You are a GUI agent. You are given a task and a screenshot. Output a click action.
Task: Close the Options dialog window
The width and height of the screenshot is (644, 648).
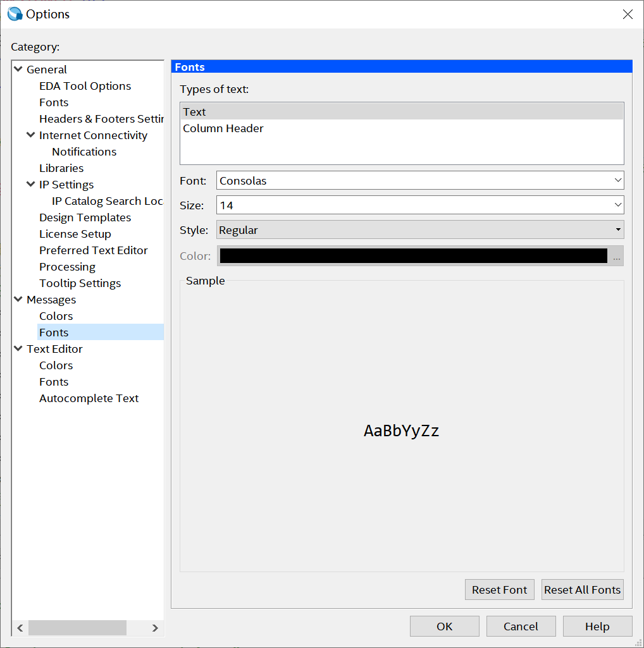(x=628, y=15)
